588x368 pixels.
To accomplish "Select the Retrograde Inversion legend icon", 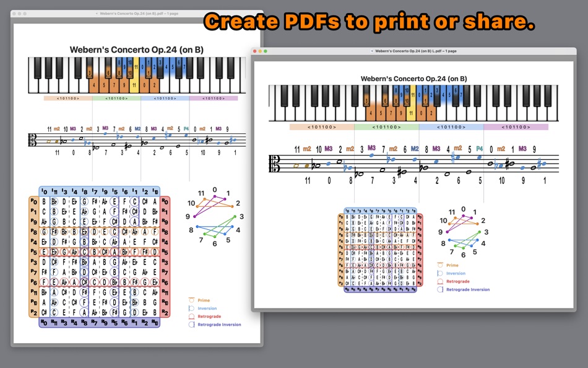I will click(x=440, y=289).
